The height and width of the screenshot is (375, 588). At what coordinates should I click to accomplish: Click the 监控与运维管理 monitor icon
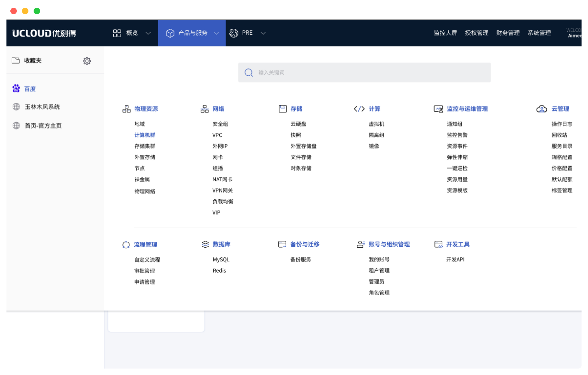click(x=438, y=109)
